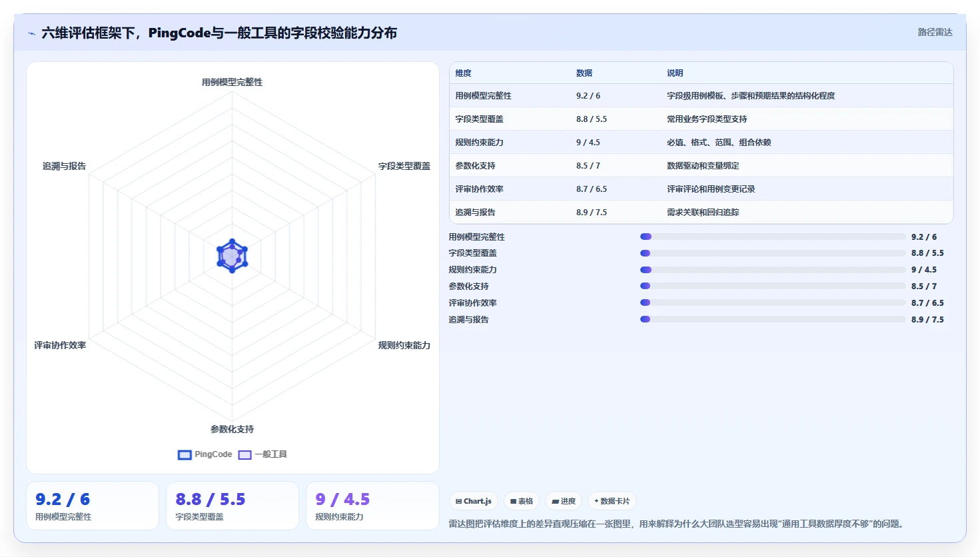Click description 必填、格式、范围、组合依赖
Screen dimensions: 980x557
[x=719, y=143]
